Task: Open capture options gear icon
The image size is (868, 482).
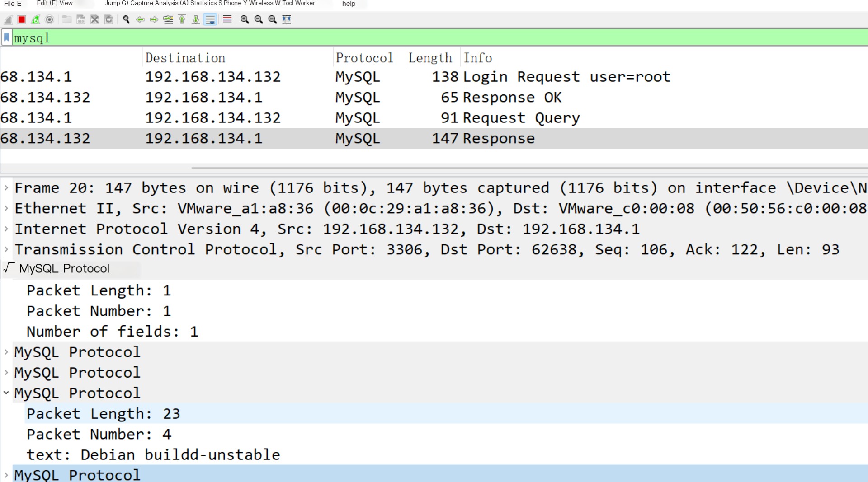Action: pos(50,19)
